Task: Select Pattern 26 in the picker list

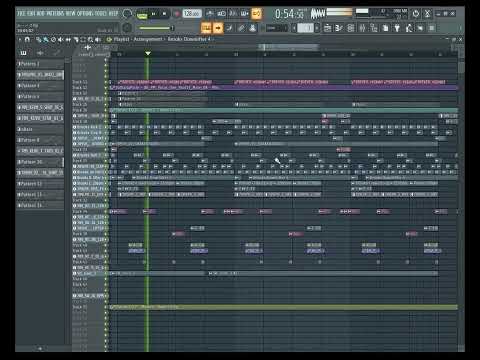Action: pyautogui.click(x=40, y=162)
